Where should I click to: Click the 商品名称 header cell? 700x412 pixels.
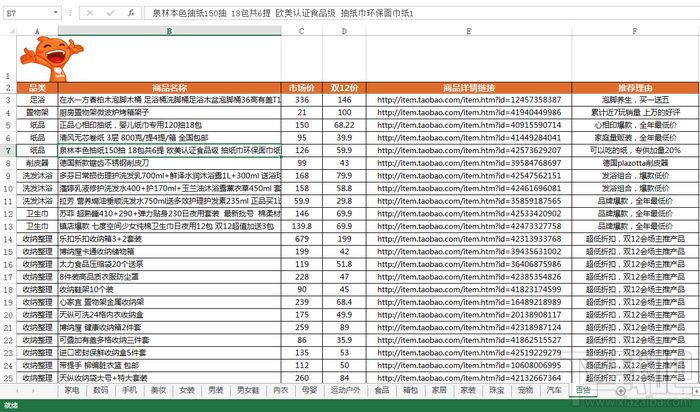pyautogui.click(x=170, y=87)
